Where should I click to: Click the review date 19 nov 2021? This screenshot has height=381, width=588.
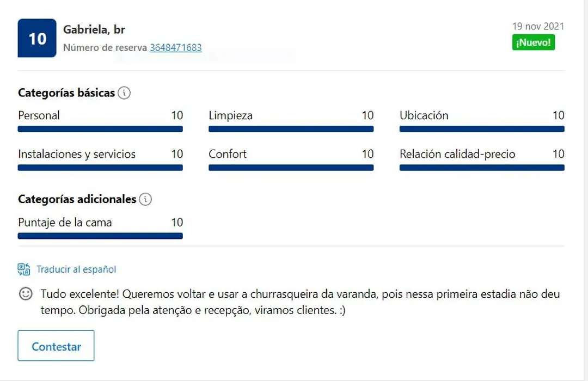tap(538, 26)
